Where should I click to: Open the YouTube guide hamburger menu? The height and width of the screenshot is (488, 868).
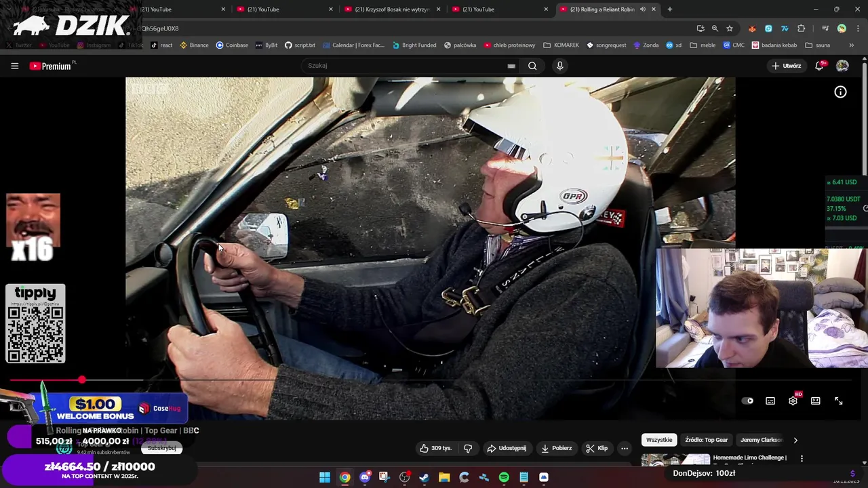[14, 66]
